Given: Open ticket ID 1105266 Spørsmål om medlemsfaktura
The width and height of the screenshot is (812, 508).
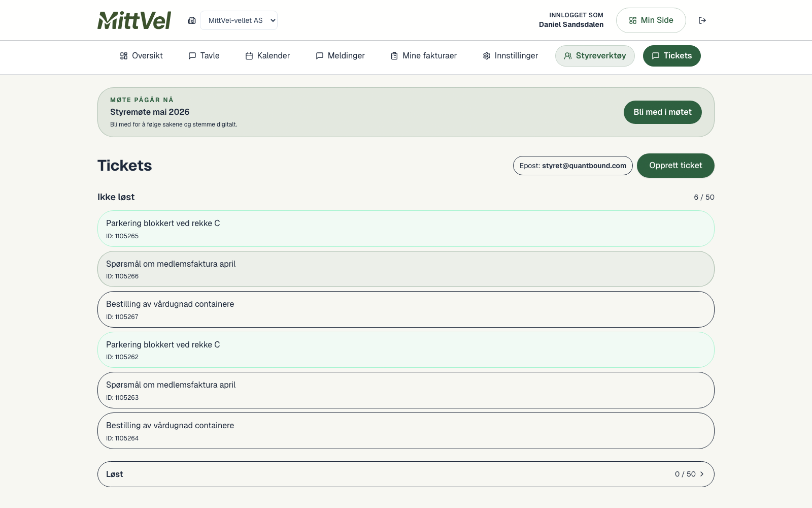Looking at the screenshot, I should pyautogui.click(x=406, y=269).
